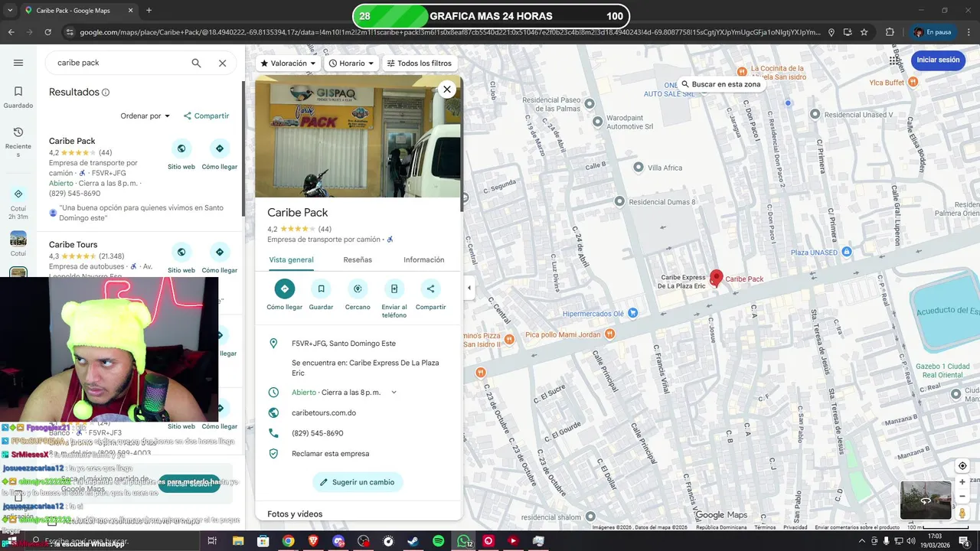Click the 'Cómo llegar' directions button in card

[x=285, y=295]
